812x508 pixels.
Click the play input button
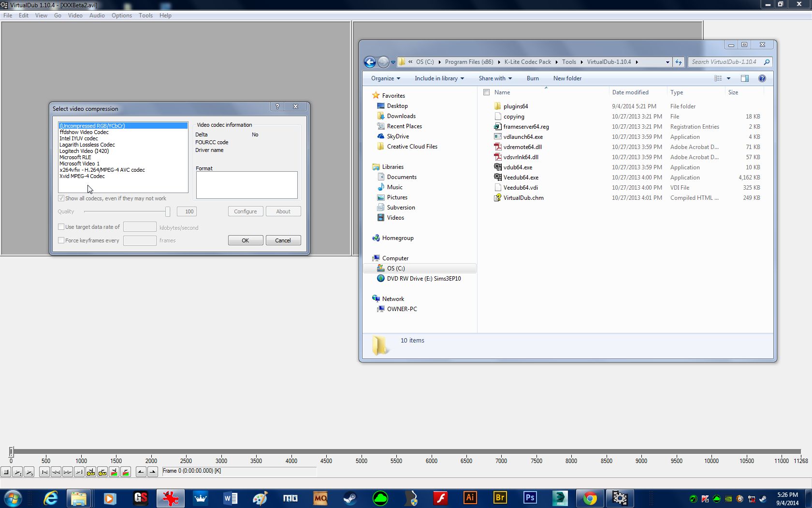tap(17, 472)
